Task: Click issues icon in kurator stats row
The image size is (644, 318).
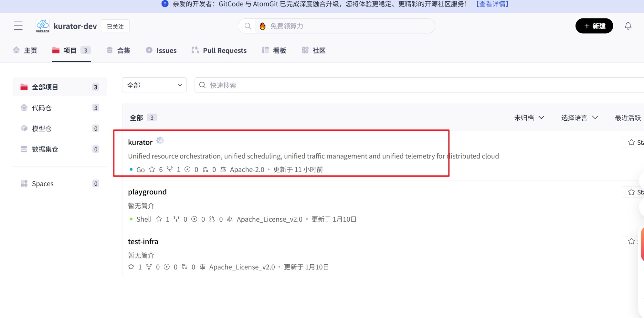Action: pos(187,169)
